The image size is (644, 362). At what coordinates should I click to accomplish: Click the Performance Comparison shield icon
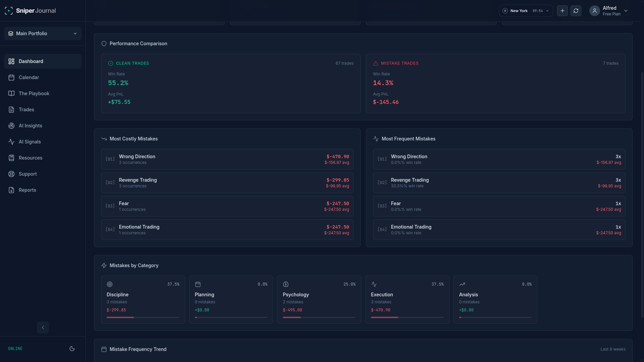104,44
